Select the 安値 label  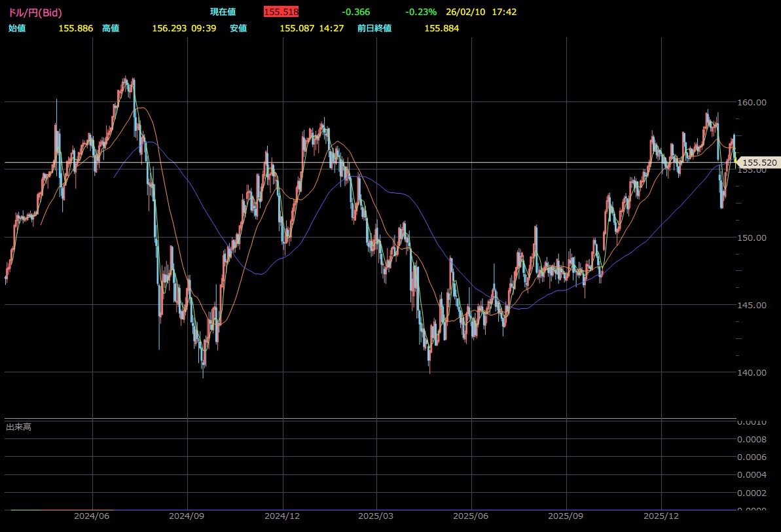coord(238,28)
